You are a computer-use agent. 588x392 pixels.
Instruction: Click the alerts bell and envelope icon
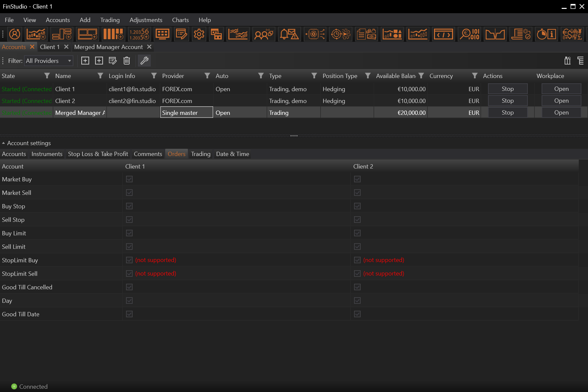point(289,34)
